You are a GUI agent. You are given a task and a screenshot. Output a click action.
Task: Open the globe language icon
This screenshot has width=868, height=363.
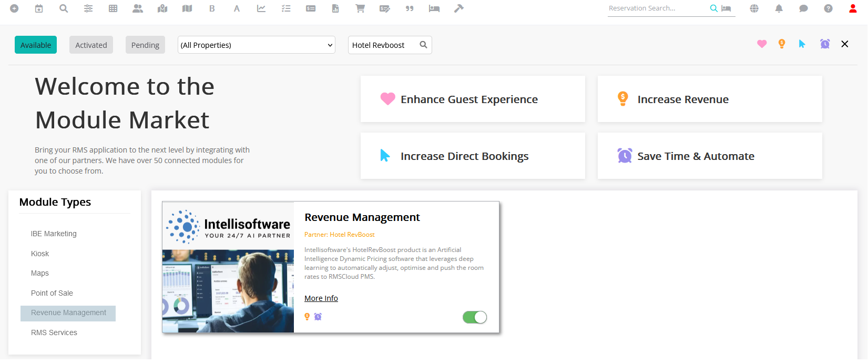[x=754, y=8]
